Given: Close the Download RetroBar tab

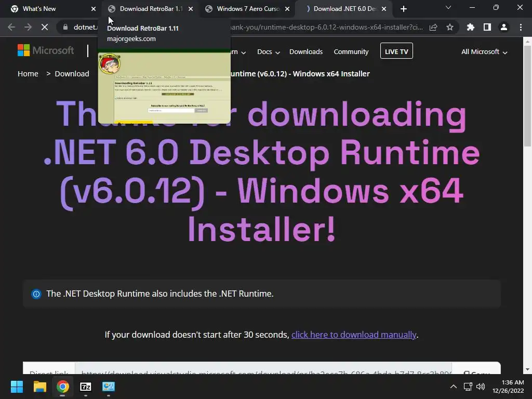Looking at the screenshot, I should click(x=191, y=9).
